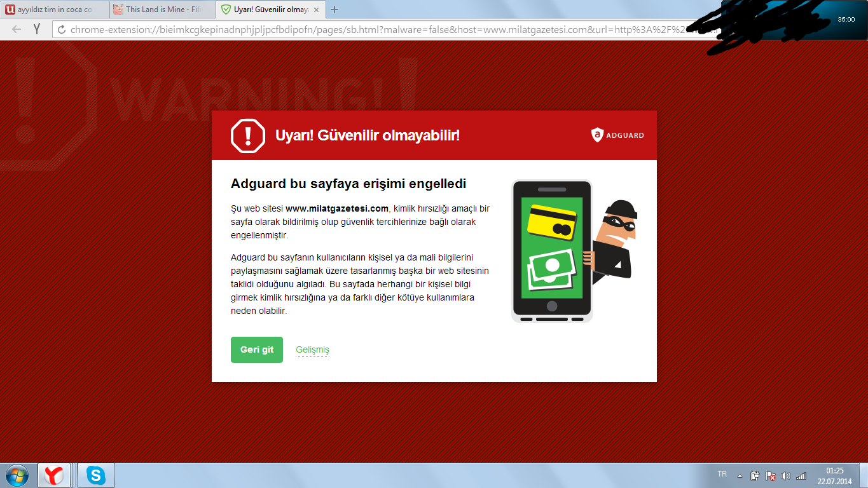The width and height of the screenshot is (868, 488).
Task: Click the bold 'www.milatgazetesi.com' text
Action: coord(337,208)
